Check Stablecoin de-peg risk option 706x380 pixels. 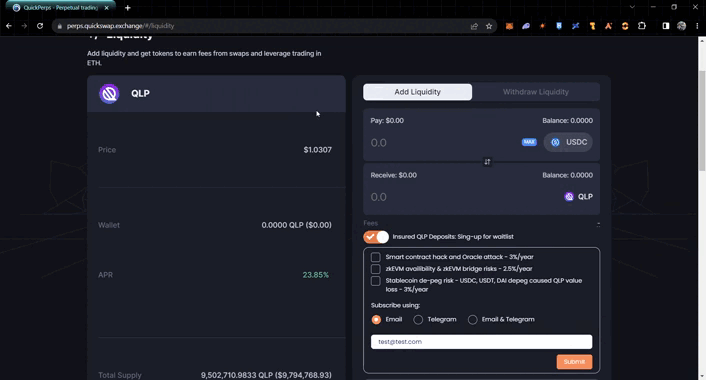click(x=376, y=281)
